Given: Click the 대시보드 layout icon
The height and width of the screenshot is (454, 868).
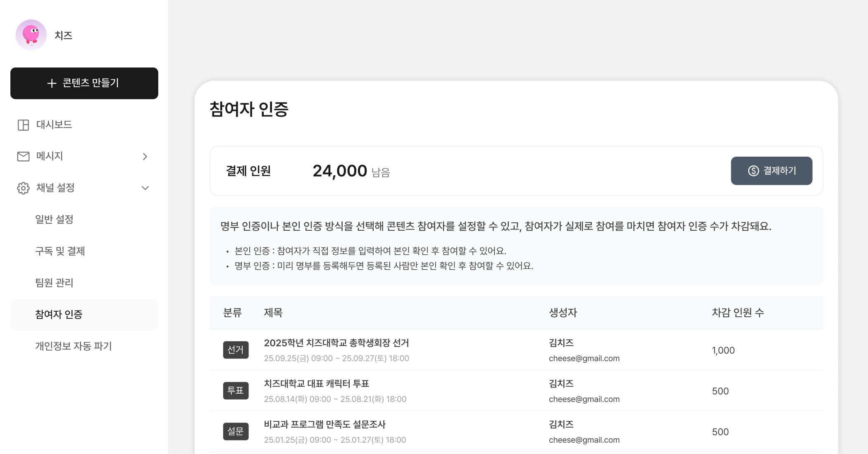Looking at the screenshot, I should point(23,125).
